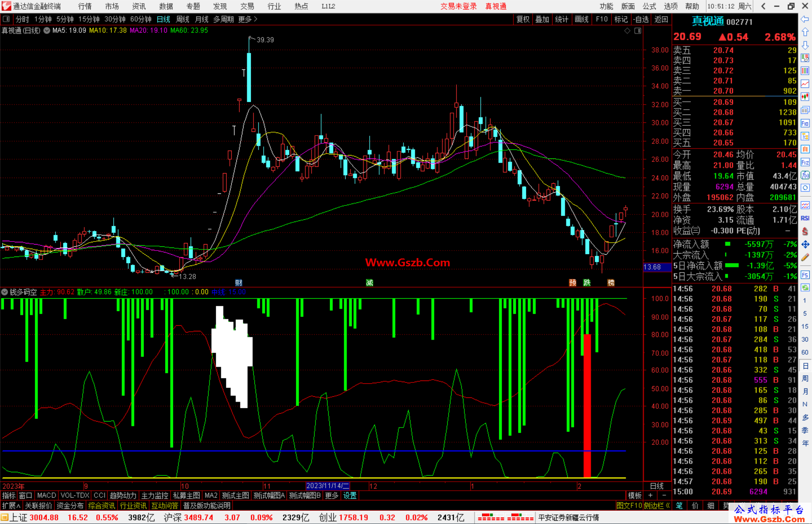Click the 设置 link in indicator tab bar
The image size is (812, 524).
[x=350, y=495]
